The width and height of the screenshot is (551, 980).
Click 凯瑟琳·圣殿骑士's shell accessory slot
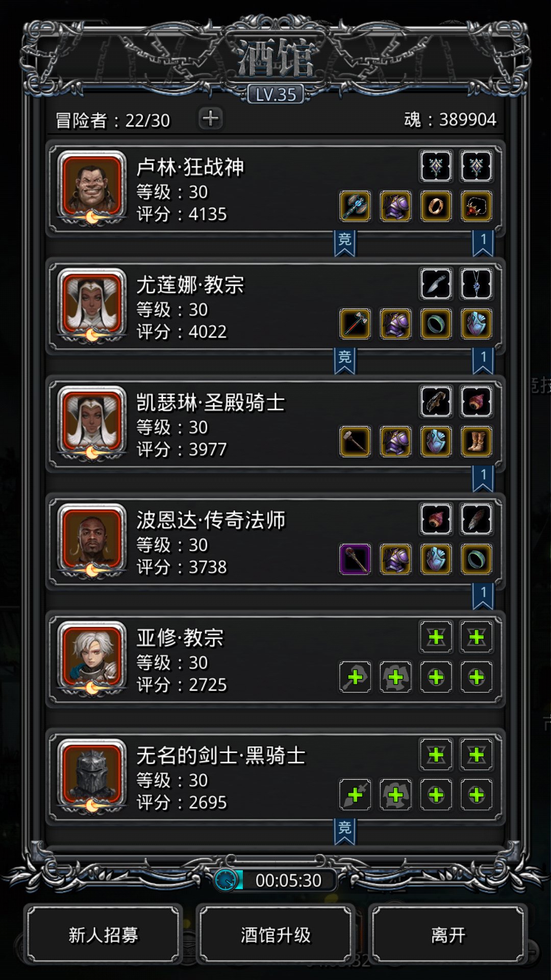477,401
